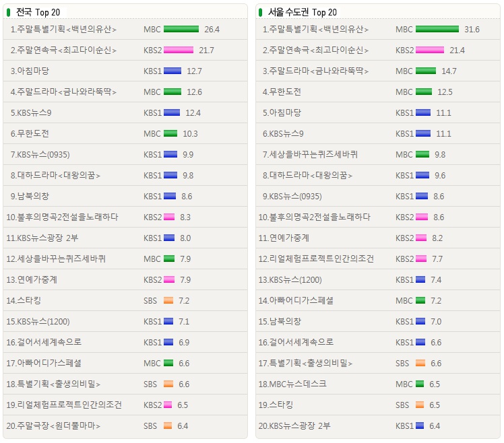The height and width of the screenshot is (443, 504).
Task: Click 16.걸어서세계속으로 in 전국 list
Action: [x=44, y=343]
